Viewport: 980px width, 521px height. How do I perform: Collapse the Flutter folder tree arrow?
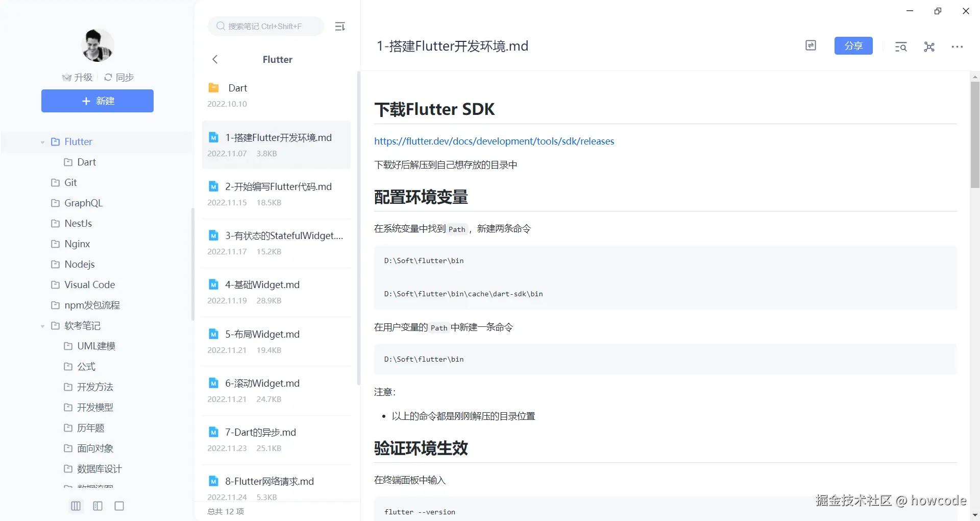click(43, 142)
